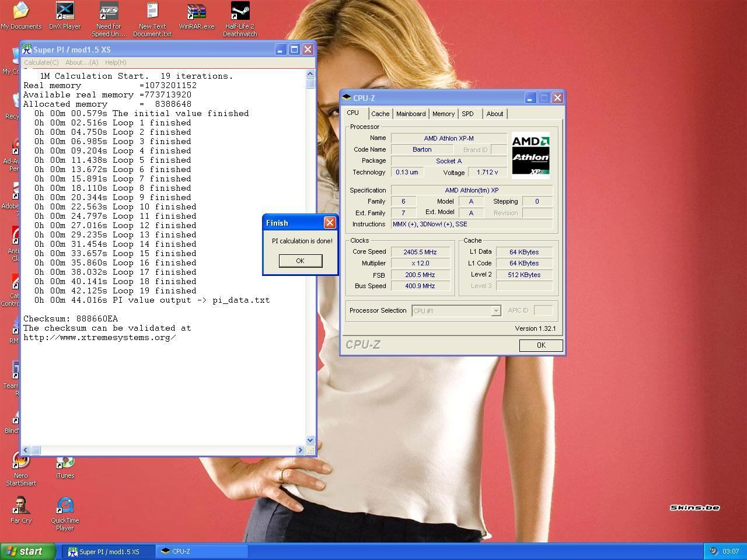Open QuickTime Player desktop icon
Screen dimensions: 747x560
(x=65, y=513)
